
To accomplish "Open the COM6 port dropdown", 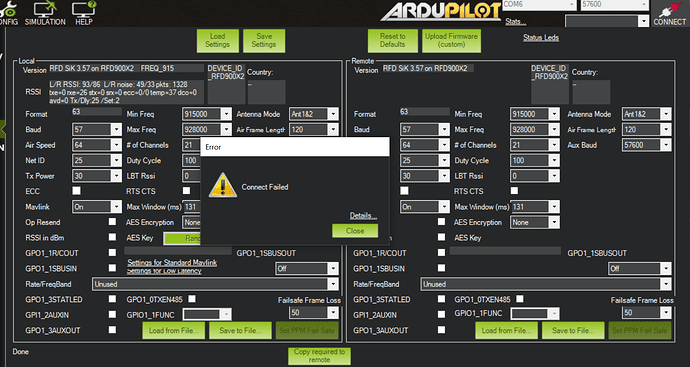I will 540,4.
